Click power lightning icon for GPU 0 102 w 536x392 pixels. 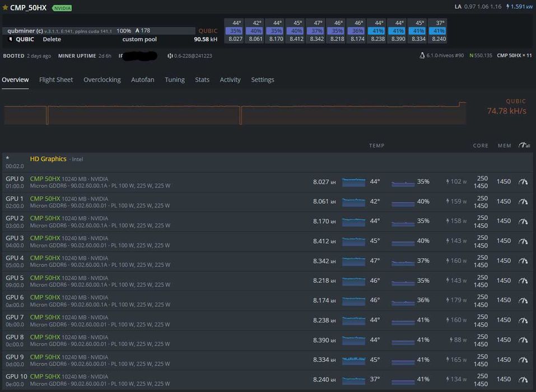pyautogui.click(x=448, y=181)
